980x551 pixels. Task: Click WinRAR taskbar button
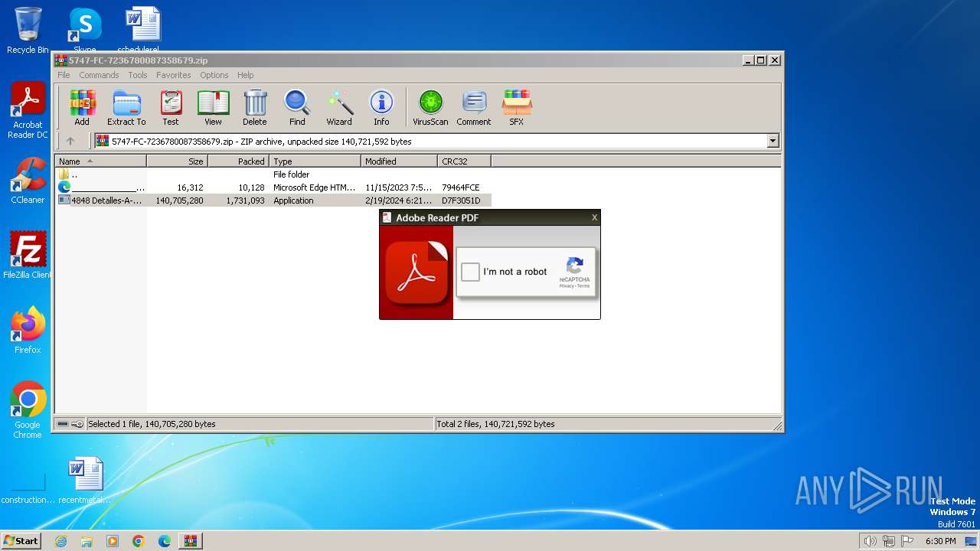coord(191,541)
